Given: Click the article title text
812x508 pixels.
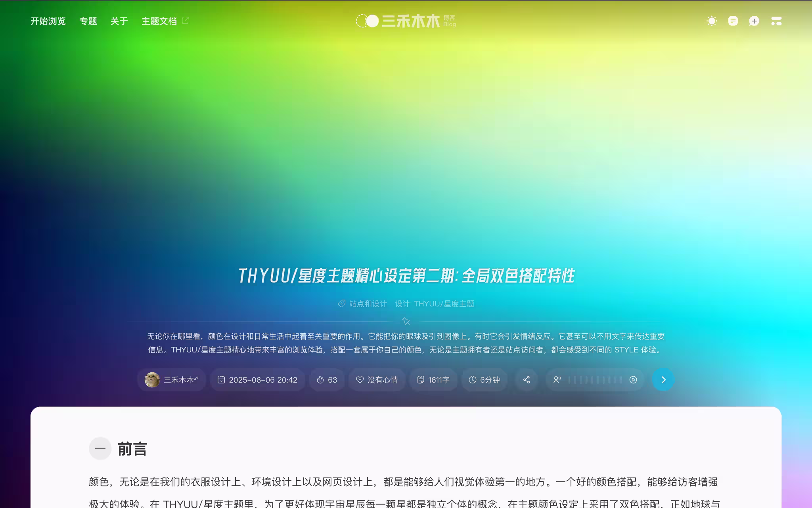Looking at the screenshot, I should pos(406,276).
